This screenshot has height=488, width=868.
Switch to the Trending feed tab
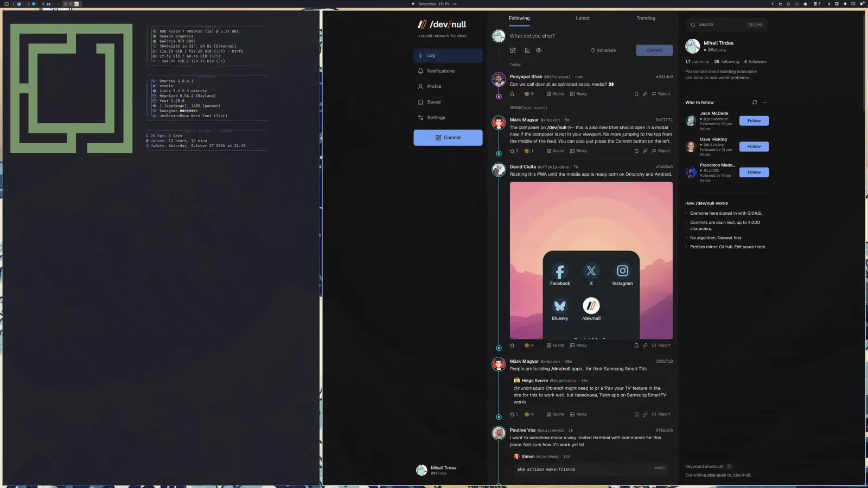[646, 18]
